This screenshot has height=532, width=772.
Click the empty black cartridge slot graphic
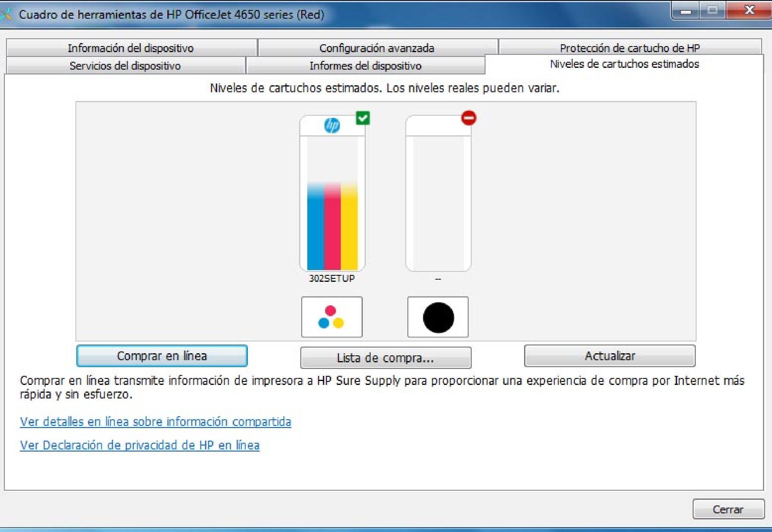438,200
